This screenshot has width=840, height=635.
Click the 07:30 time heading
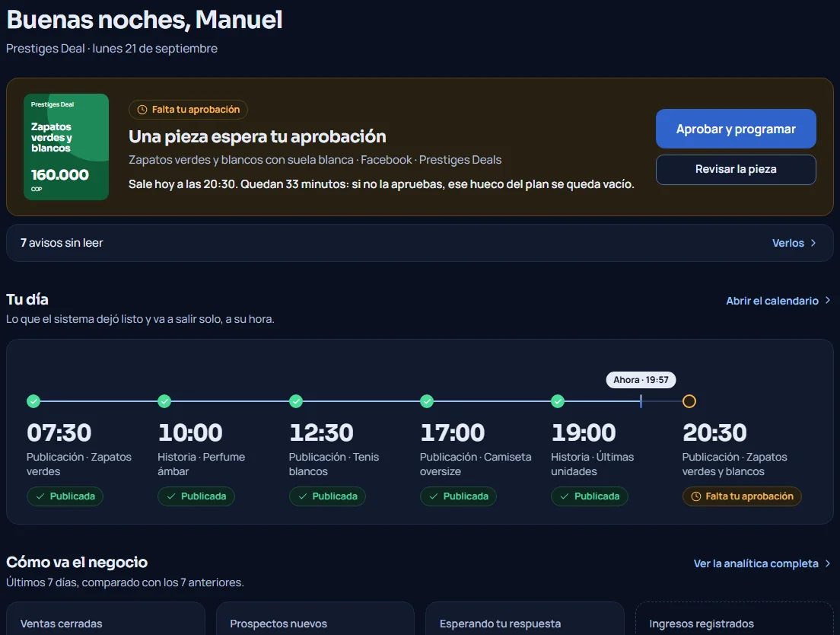tap(59, 433)
